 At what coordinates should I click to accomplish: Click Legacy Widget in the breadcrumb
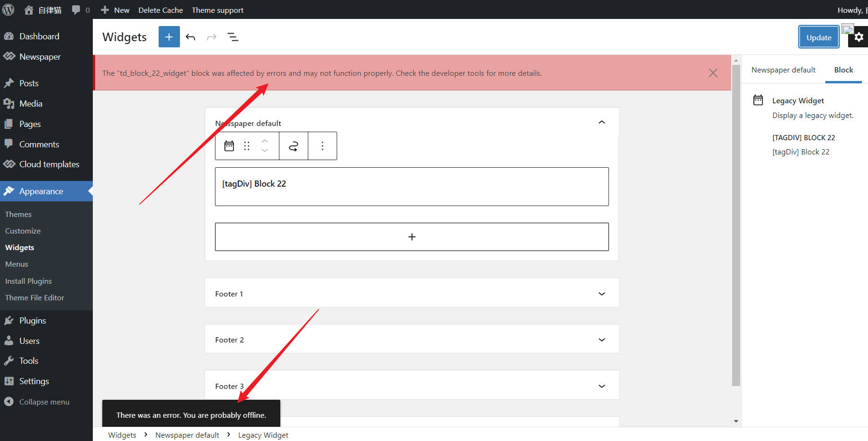coord(263,435)
